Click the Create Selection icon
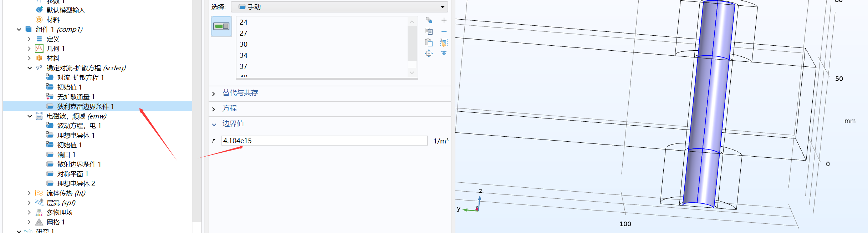This screenshot has height=233, width=868. [429, 20]
